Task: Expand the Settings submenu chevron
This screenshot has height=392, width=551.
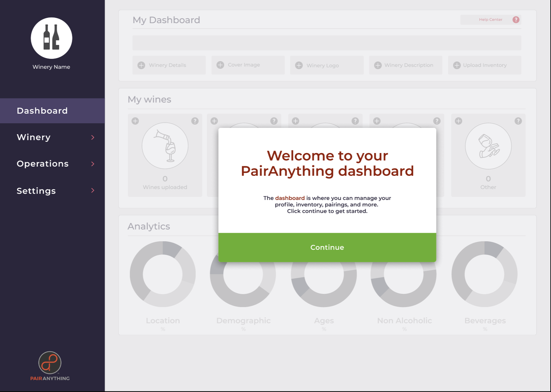Action: [93, 190]
